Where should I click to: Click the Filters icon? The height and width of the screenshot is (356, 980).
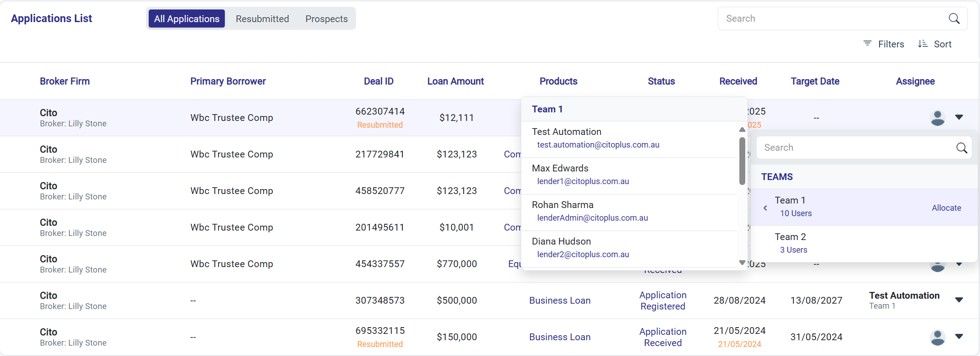867,44
